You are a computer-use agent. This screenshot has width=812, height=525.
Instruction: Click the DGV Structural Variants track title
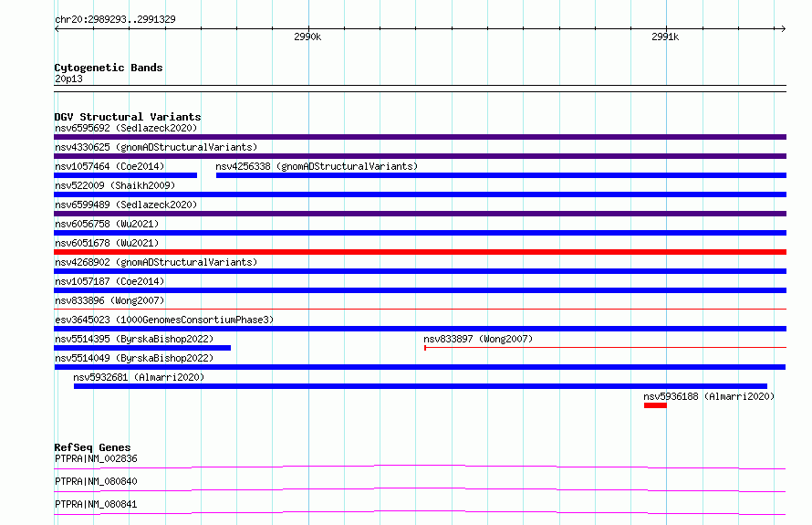coord(128,117)
